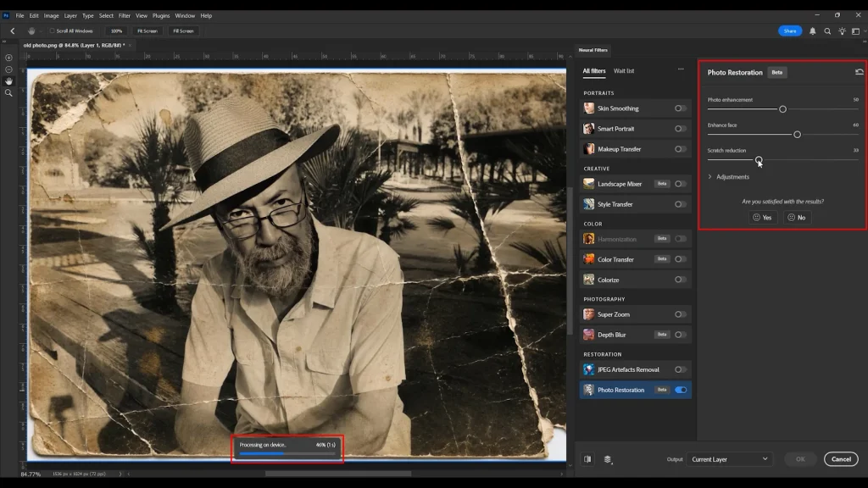Open the Filter menu
The width and height of the screenshot is (868, 488).
point(124,15)
